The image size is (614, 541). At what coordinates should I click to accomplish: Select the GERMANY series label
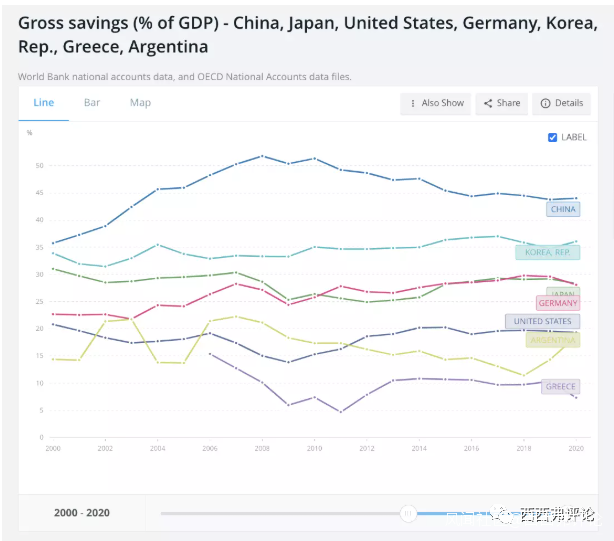click(557, 302)
